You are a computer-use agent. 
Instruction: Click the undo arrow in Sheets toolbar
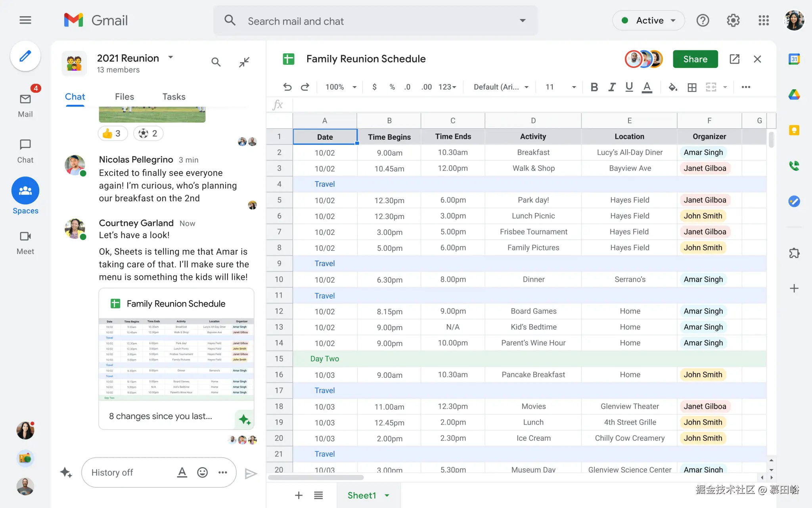click(287, 87)
